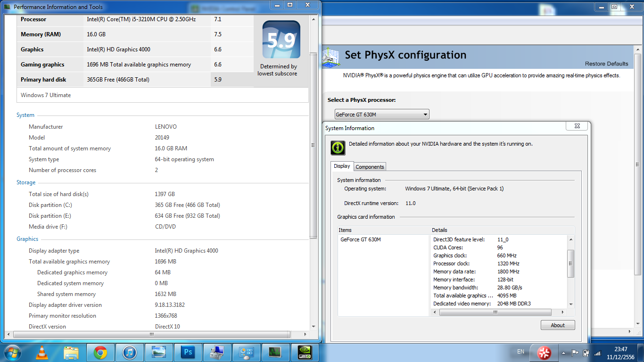
Task: Switch to the picture viewer taskbar icon
Action: click(x=158, y=353)
